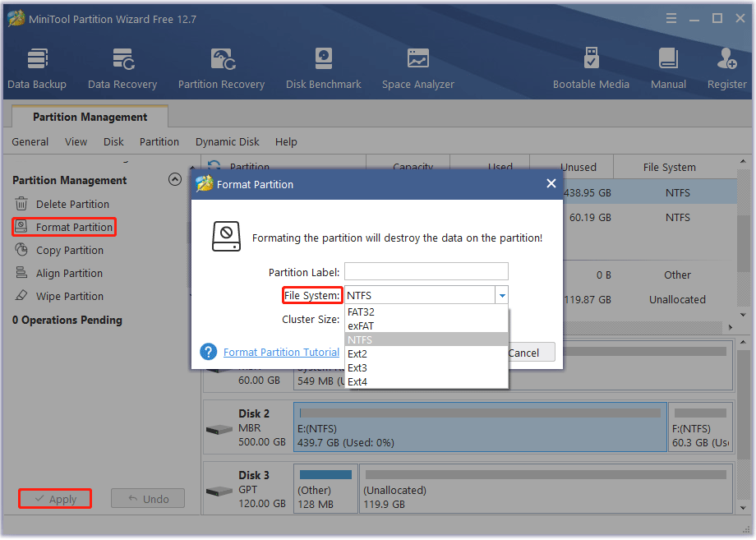Select the F:(NTFS) partition on Disk 2
Viewport: 756px width, 540px height.
click(x=701, y=427)
